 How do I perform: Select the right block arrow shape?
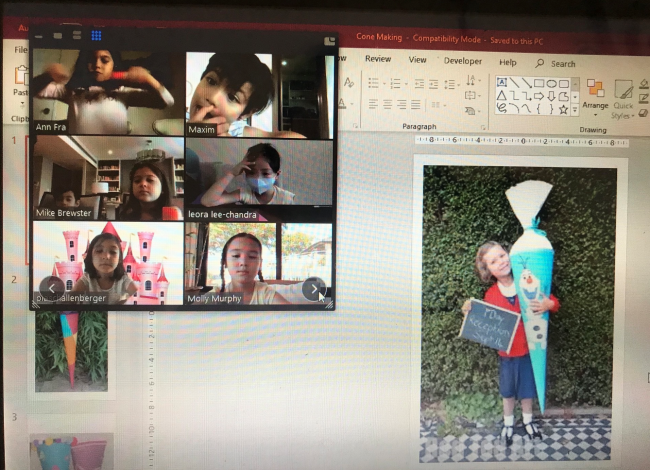click(538, 97)
